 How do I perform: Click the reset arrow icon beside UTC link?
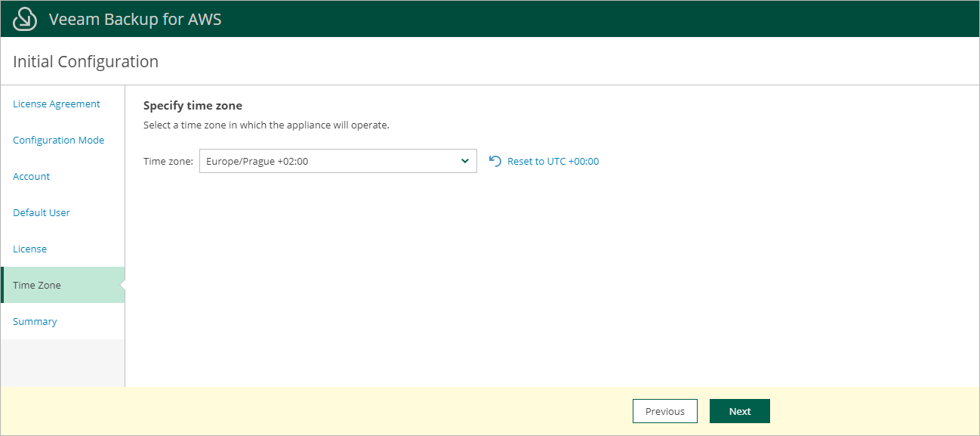(x=495, y=161)
